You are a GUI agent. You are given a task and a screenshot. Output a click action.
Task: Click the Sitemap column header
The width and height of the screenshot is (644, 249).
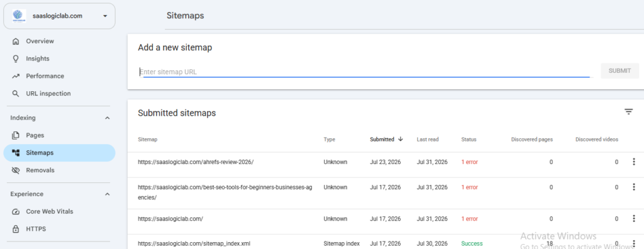[x=147, y=140]
